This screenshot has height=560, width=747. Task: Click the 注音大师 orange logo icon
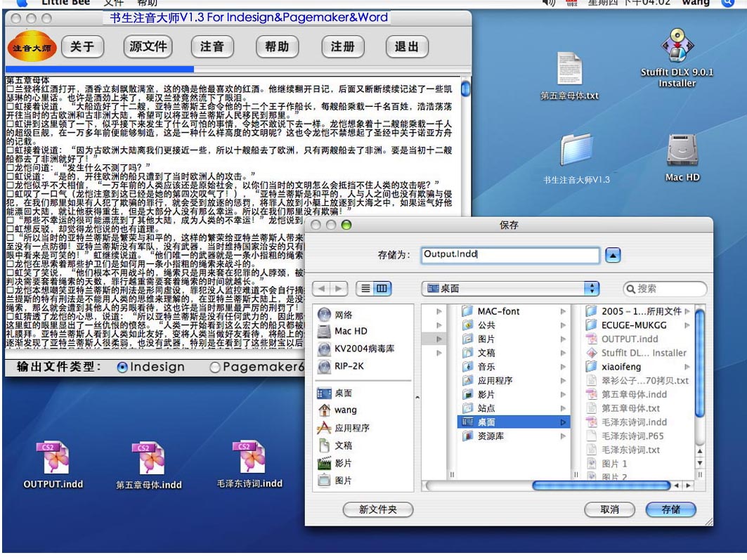[32, 47]
